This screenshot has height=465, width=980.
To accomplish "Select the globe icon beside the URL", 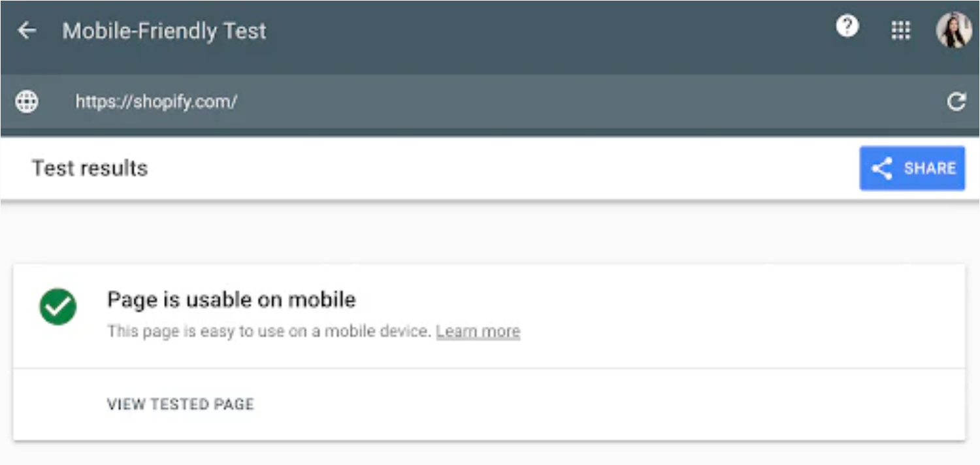I will [26, 102].
